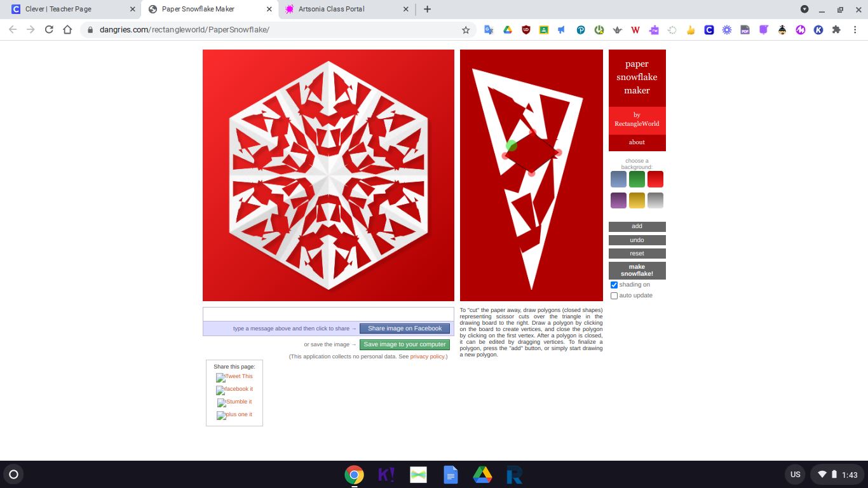Bookmark this page with the star

click(466, 30)
